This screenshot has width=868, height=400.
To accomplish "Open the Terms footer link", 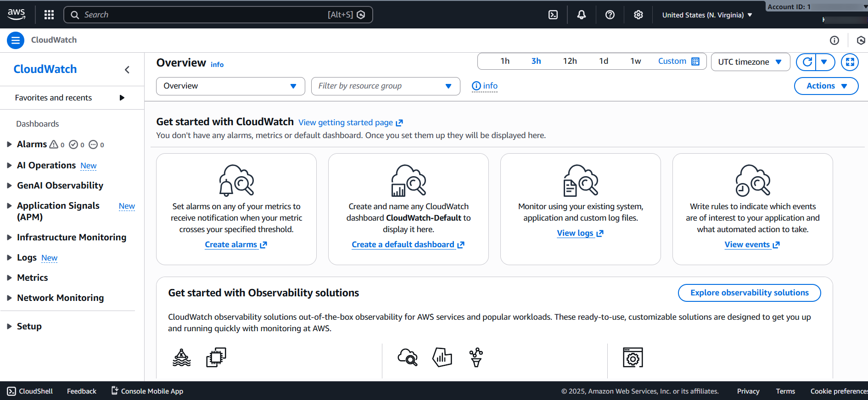I will tap(785, 391).
